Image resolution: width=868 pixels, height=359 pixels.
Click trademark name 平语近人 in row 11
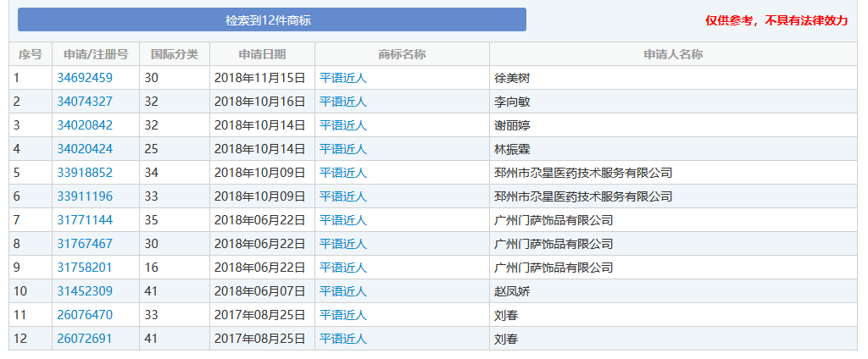(343, 315)
